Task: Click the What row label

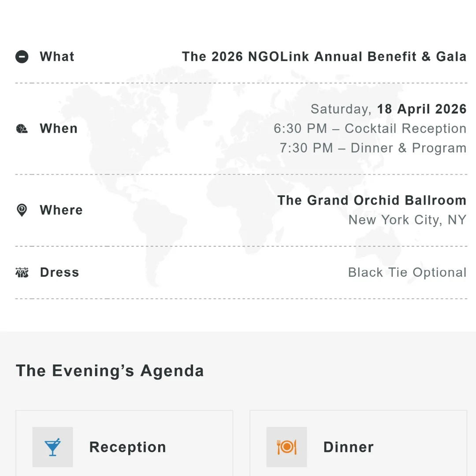Action: 57,57
